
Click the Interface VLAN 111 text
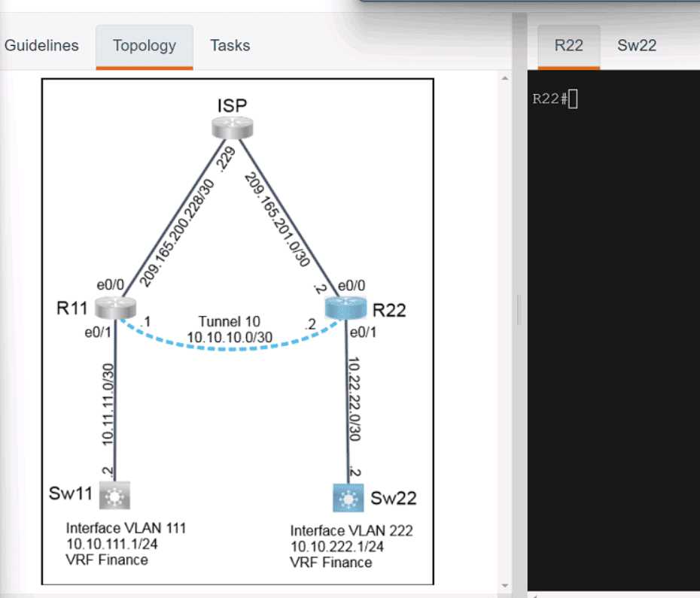[126, 528]
